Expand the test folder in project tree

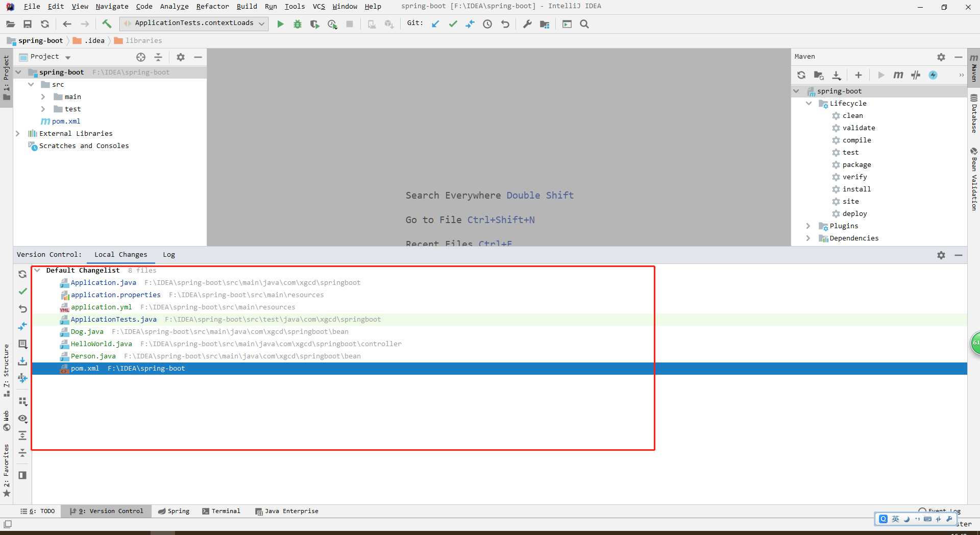[43, 109]
